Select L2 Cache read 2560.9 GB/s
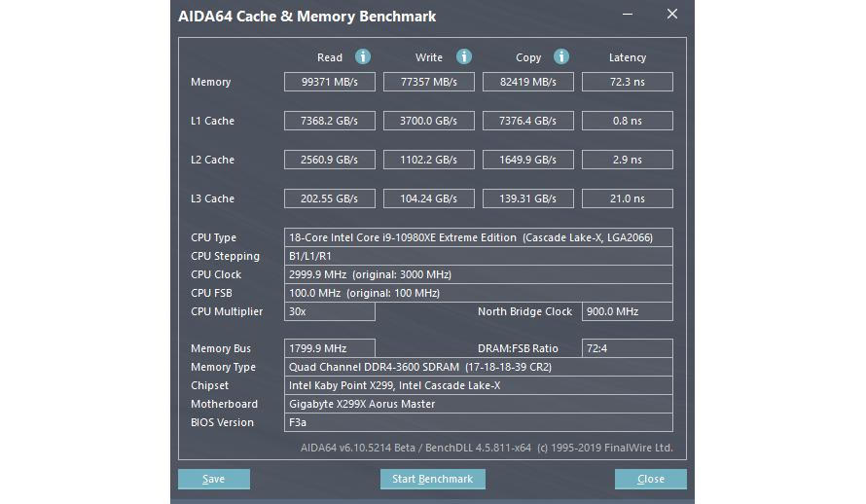Viewport: 866px width, 504px height. click(x=330, y=160)
